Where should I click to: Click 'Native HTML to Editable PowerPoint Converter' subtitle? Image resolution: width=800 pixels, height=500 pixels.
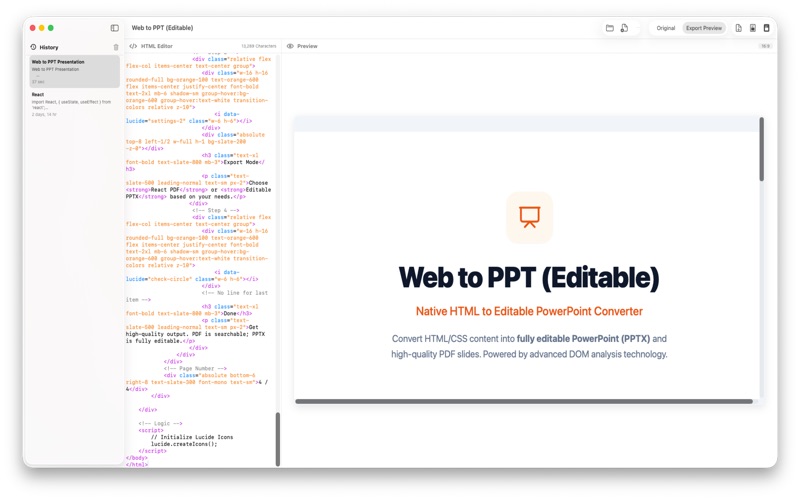pyautogui.click(x=529, y=311)
